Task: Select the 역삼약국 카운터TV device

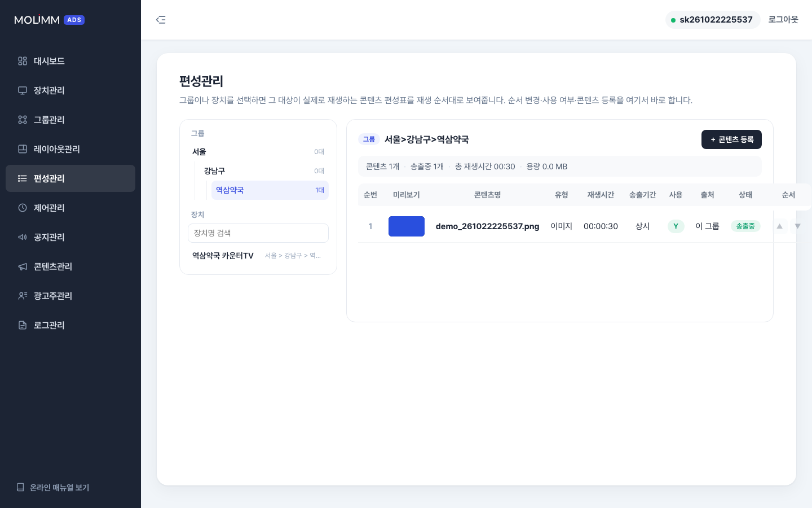Action: tap(258, 256)
